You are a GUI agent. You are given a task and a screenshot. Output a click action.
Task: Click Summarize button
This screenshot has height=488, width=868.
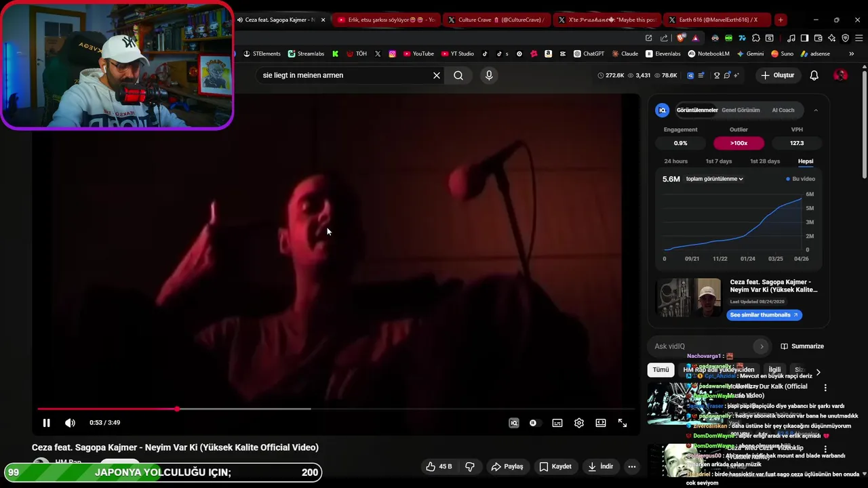802,346
